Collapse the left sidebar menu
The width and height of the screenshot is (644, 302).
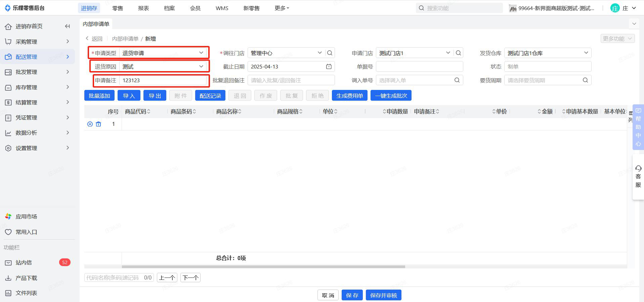68,26
